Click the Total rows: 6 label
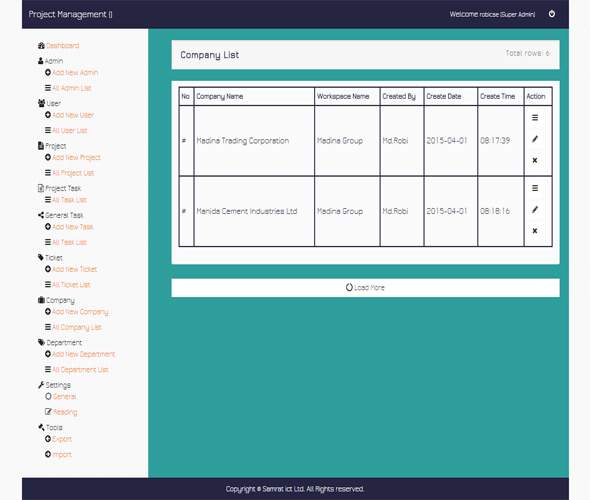The height and width of the screenshot is (500, 590). 527,53
